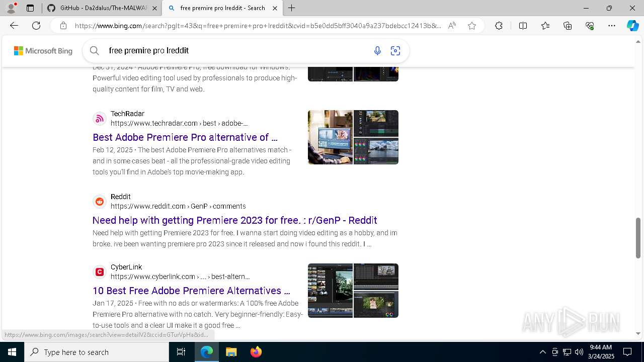Click taskbar Type here to search box
This screenshot has height=362, width=644.
pos(97,352)
